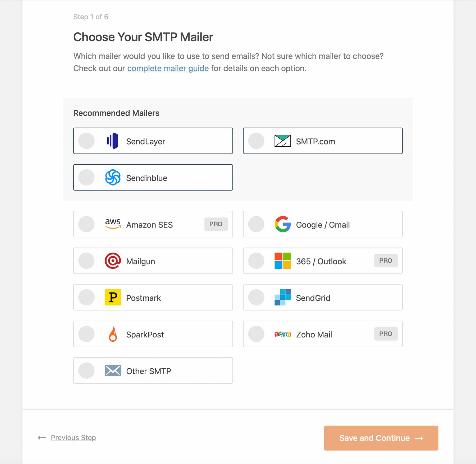The height and width of the screenshot is (464, 476).
Task: Click the PRO badge on Amazon SES
Action: point(216,224)
